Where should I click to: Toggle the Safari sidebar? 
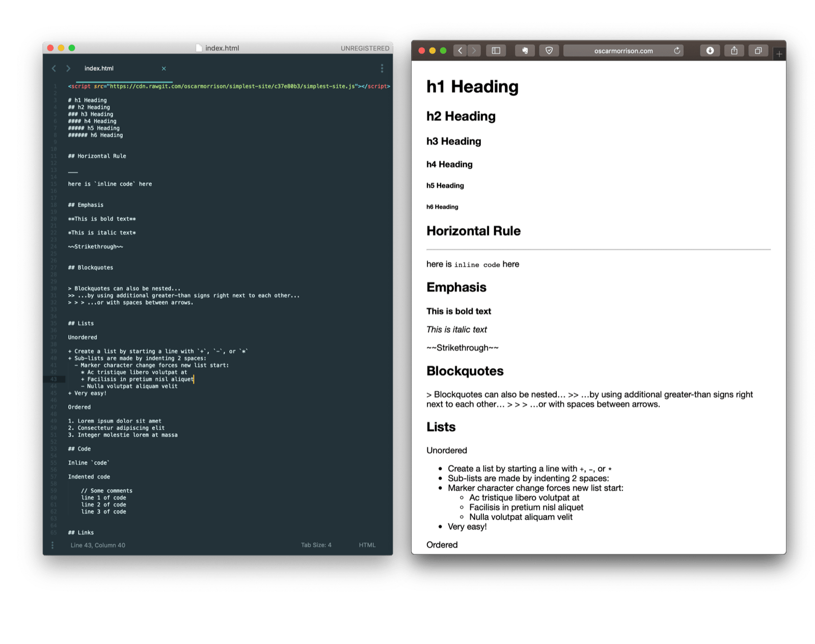pos(495,50)
